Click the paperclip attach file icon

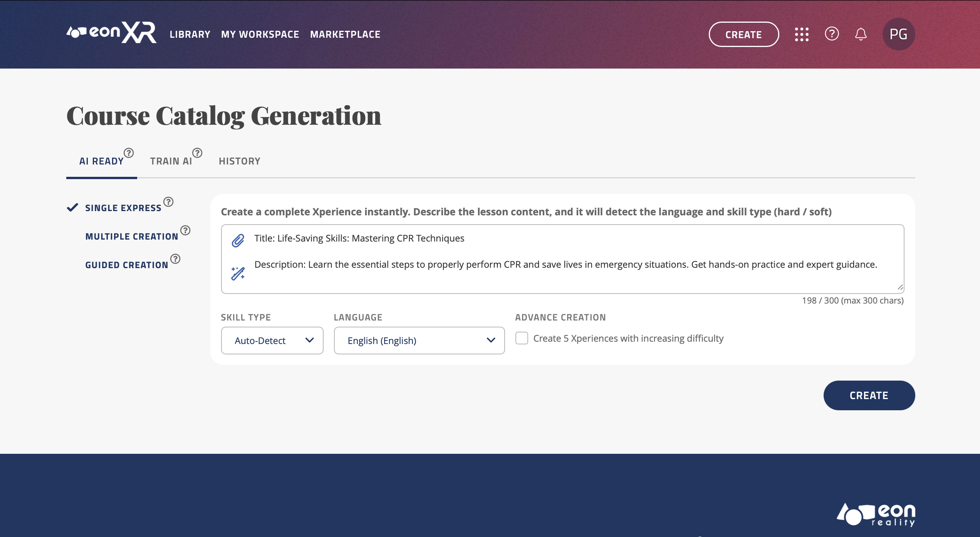click(238, 240)
